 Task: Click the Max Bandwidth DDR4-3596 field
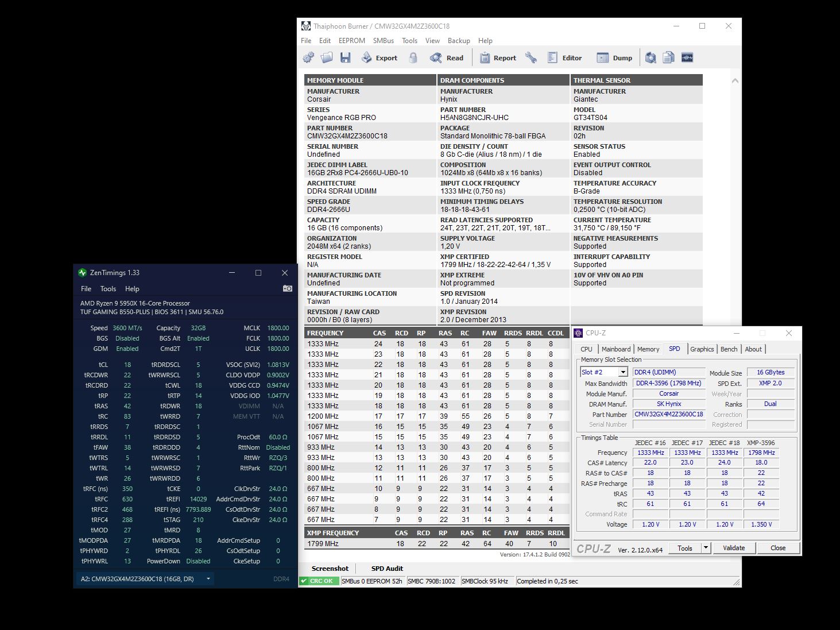coord(669,383)
